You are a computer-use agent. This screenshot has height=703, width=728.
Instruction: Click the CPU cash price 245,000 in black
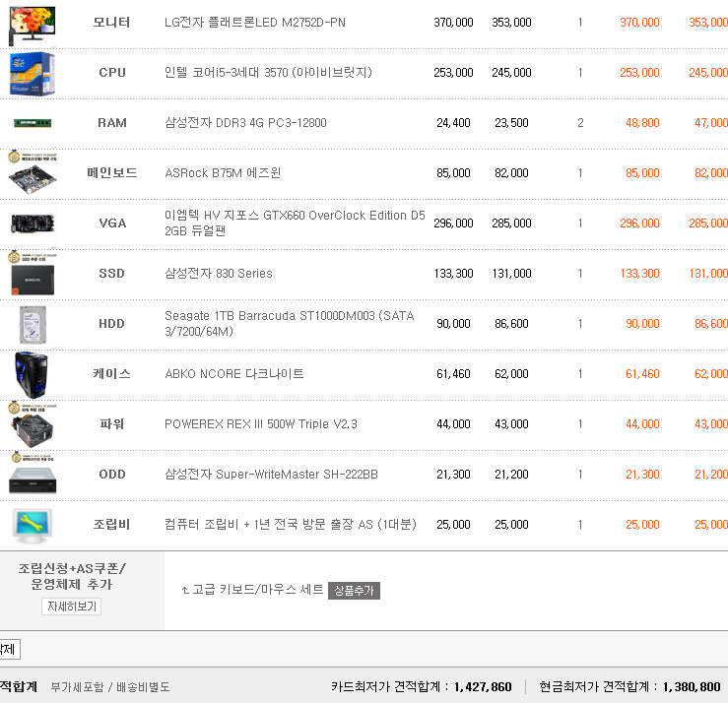(x=511, y=73)
